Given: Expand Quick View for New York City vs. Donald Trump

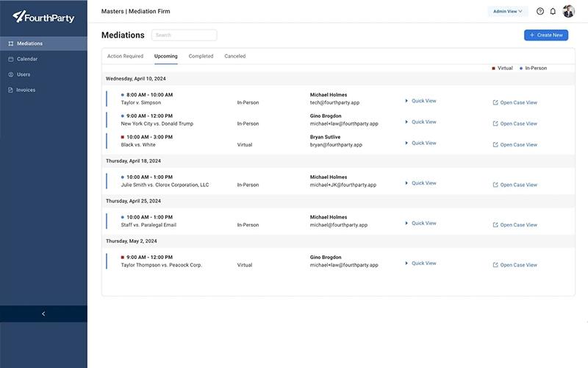Looking at the screenshot, I should click(420, 122).
